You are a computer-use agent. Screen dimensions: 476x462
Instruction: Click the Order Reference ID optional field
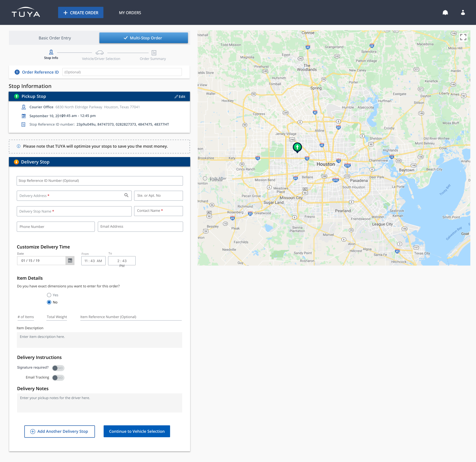pos(122,72)
